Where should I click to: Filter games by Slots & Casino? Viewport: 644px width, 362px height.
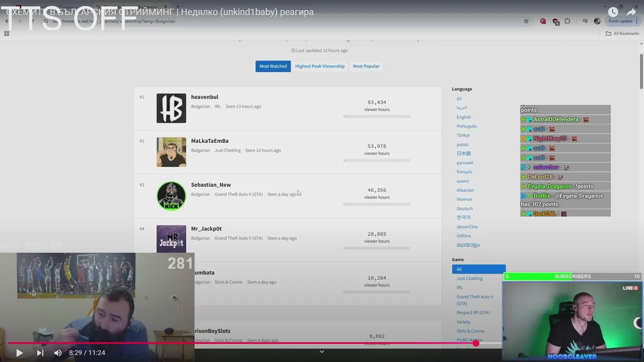pyautogui.click(x=470, y=331)
